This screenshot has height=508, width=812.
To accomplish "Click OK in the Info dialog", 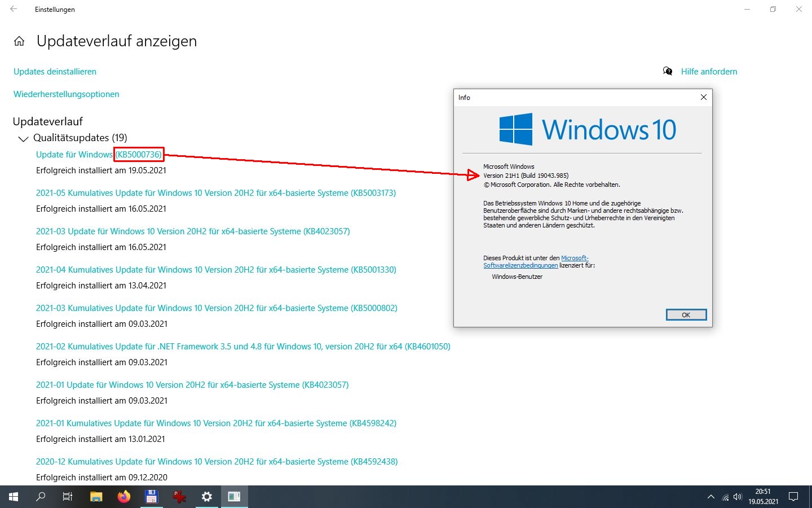I will coord(686,314).
